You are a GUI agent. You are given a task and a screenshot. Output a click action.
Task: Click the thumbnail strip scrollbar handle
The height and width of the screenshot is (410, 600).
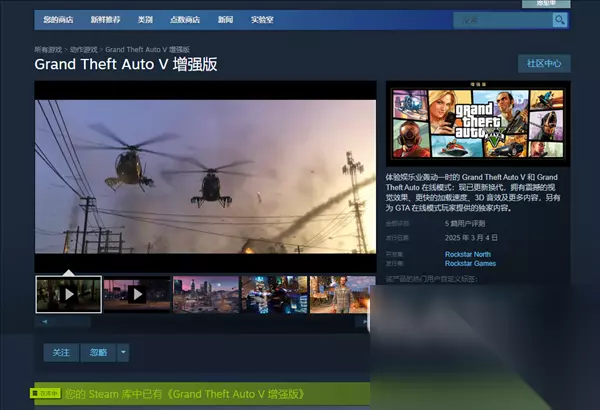coord(63,322)
